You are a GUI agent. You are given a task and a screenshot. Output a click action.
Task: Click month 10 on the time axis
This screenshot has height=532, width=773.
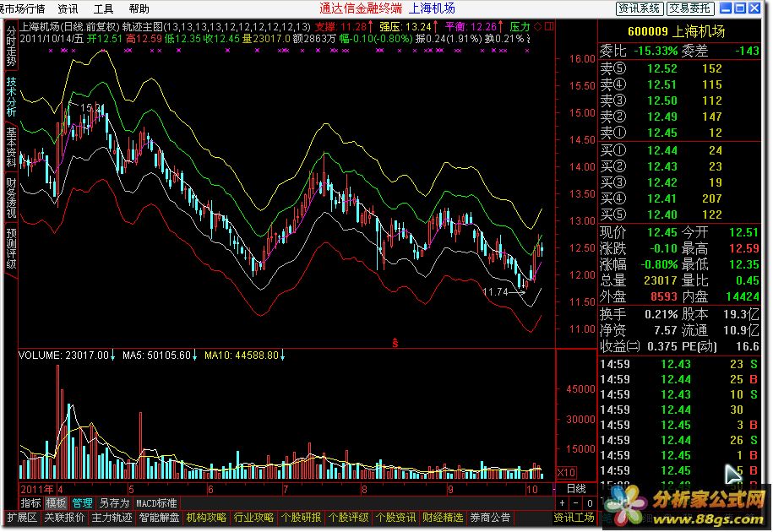pos(532,490)
